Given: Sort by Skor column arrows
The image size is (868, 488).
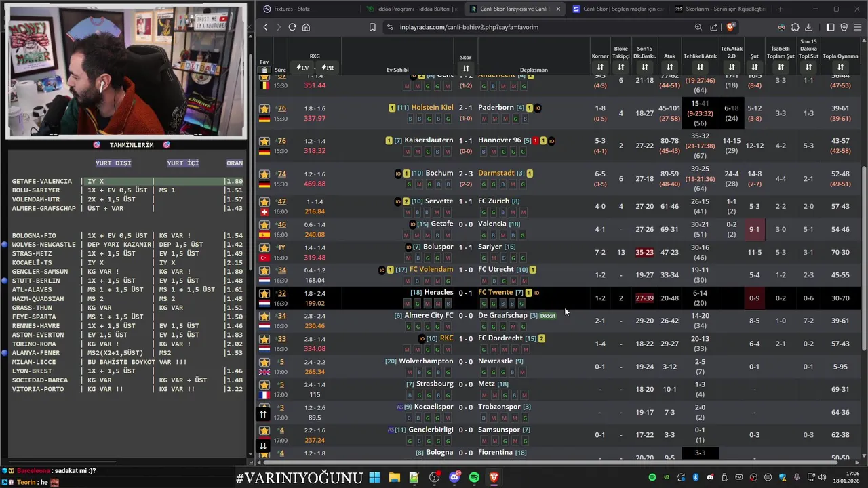Looking at the screenshot, I should point(466,68).
